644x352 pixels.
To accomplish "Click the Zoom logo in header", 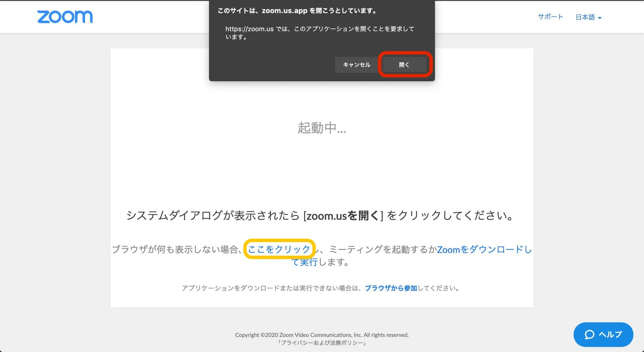I will (65, 17).
